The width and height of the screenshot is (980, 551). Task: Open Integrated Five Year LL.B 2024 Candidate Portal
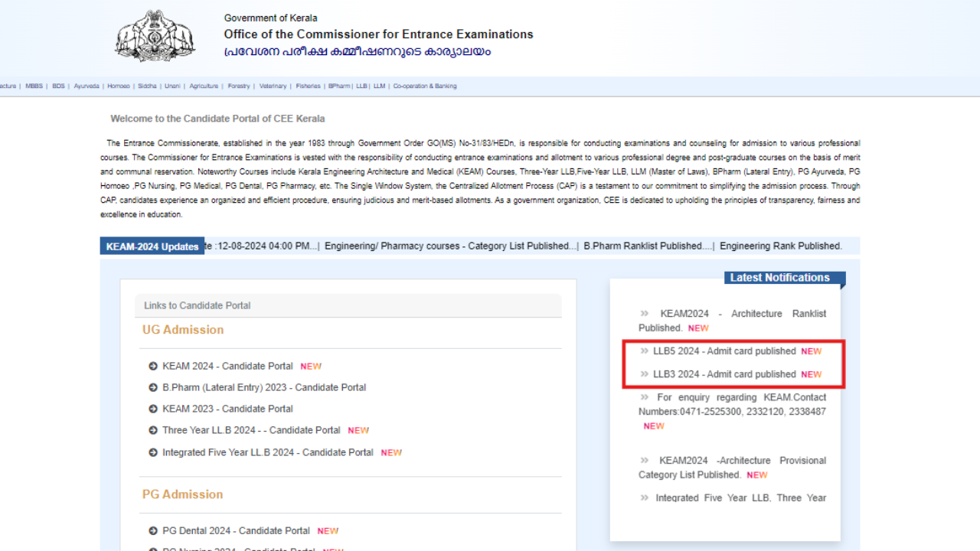(x=267, y=452)
